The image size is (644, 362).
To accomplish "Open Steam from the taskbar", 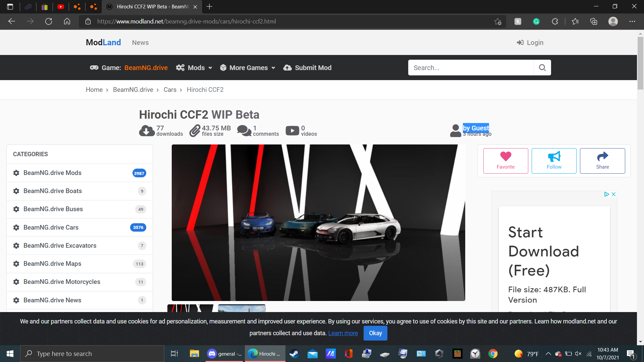I will (294, 354).
